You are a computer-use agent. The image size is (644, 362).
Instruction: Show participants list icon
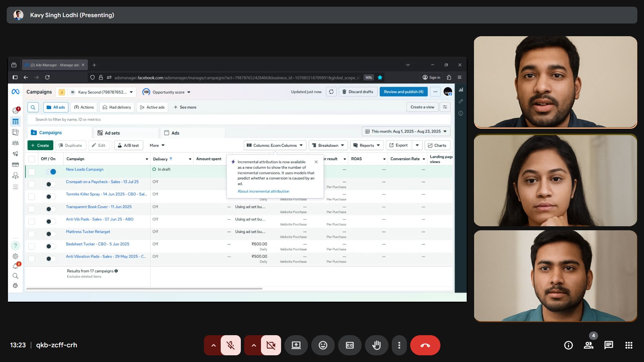point(588,345)
